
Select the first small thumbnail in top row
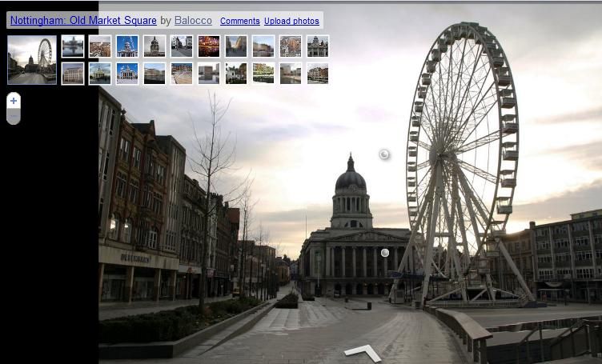click(x=73, y=46)
